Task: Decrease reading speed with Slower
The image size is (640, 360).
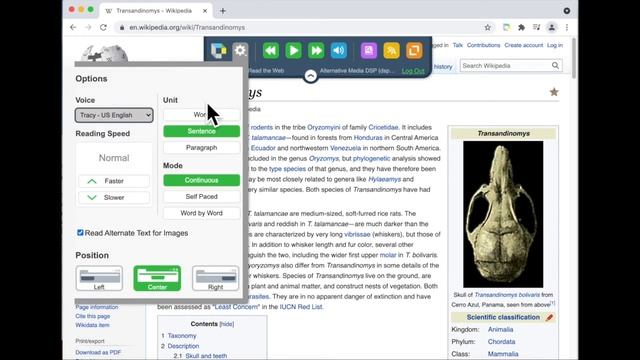Action: pos(114,198)
